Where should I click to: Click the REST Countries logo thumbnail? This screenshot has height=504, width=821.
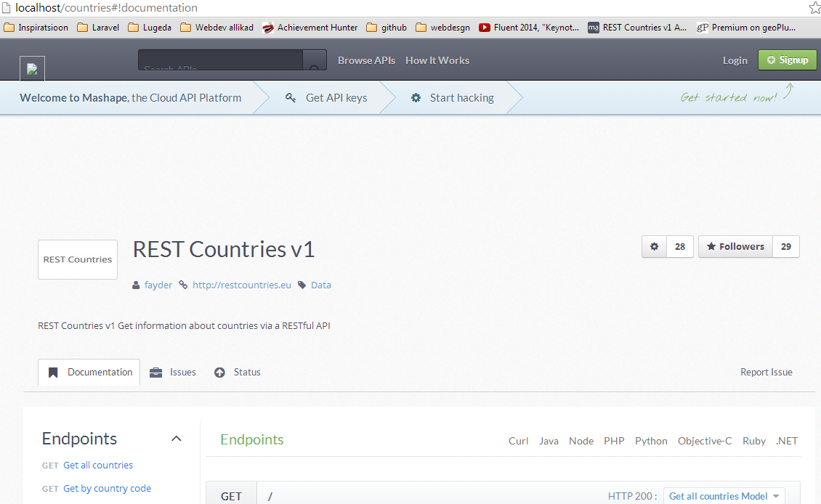point(78,259)
